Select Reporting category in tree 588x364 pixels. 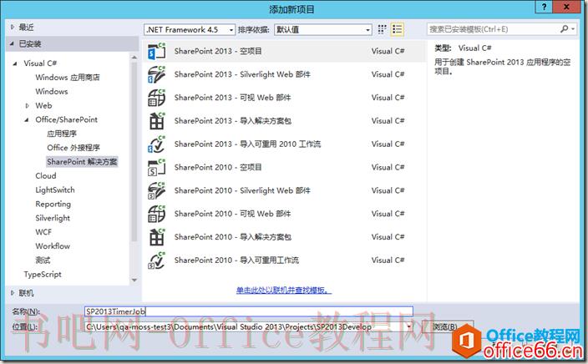53,204
